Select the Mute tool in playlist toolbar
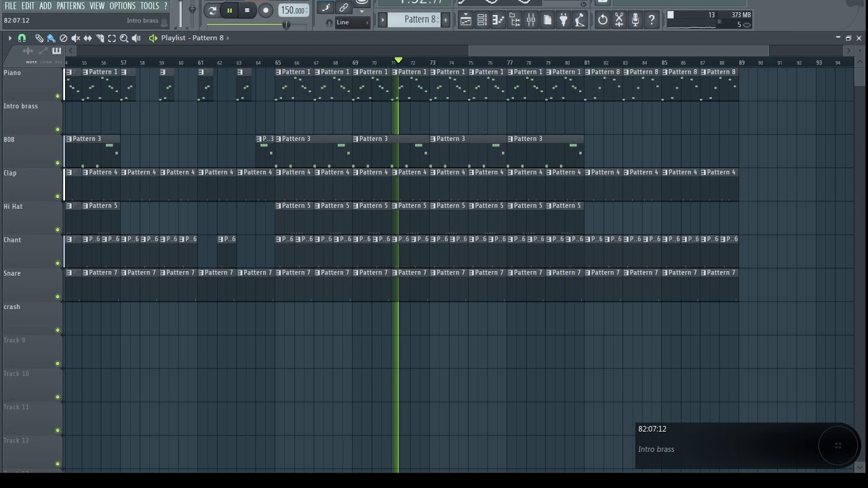 point(75,38)
